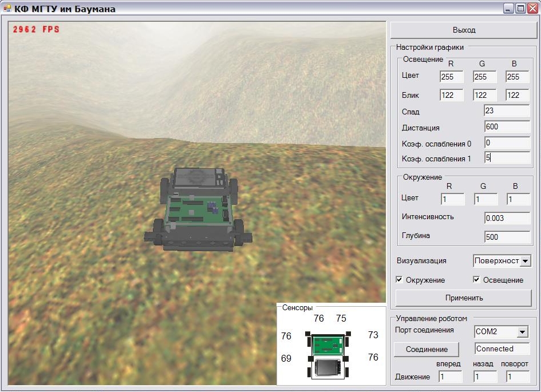Select the Блик G value field
Image resolution: width=541 pixels, height=392 pixels.
coord(484,95)
